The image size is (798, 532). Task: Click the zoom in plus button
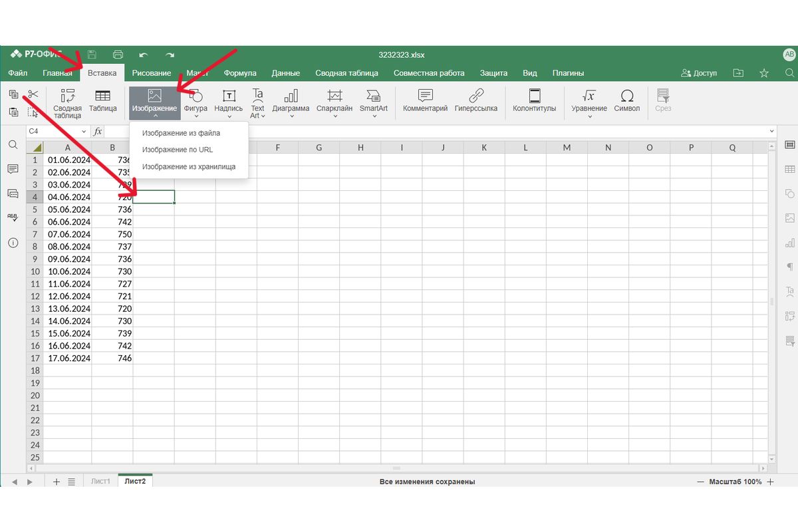coord(771,481)
